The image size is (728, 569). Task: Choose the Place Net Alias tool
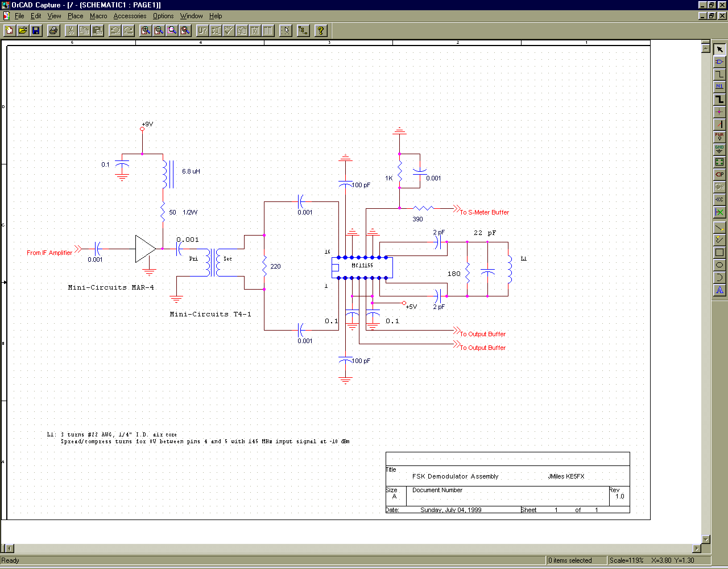[719, 86]
